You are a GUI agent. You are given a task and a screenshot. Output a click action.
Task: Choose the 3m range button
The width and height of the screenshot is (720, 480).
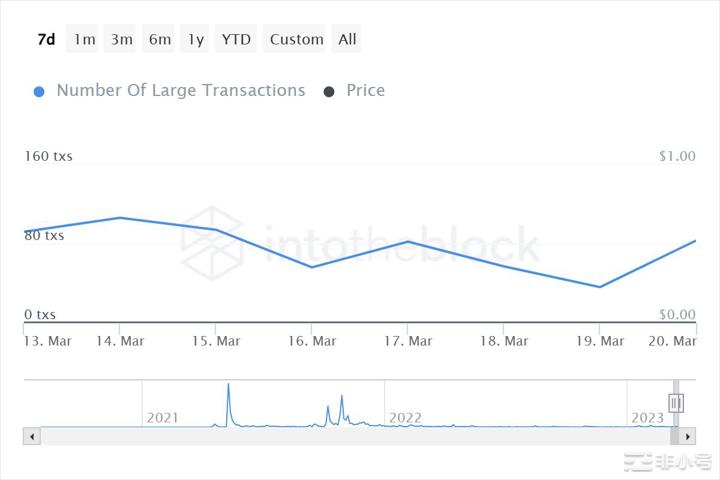coord(122,40)
